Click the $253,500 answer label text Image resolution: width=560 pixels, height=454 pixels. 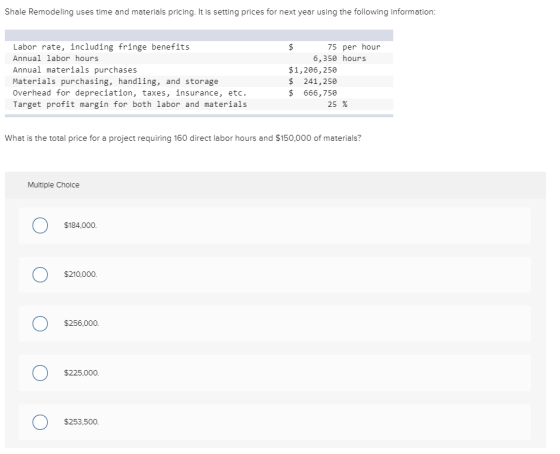(81, 422)
